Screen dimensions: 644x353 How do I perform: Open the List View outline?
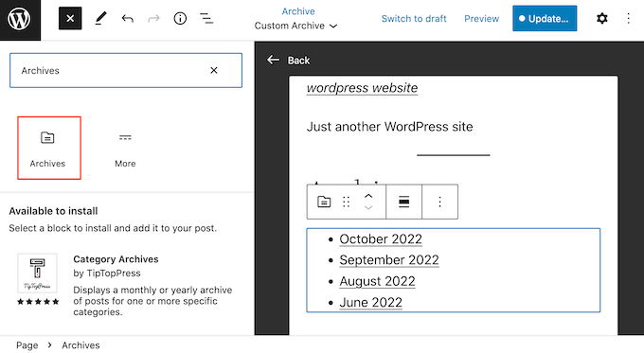click(x=206, y=19)
